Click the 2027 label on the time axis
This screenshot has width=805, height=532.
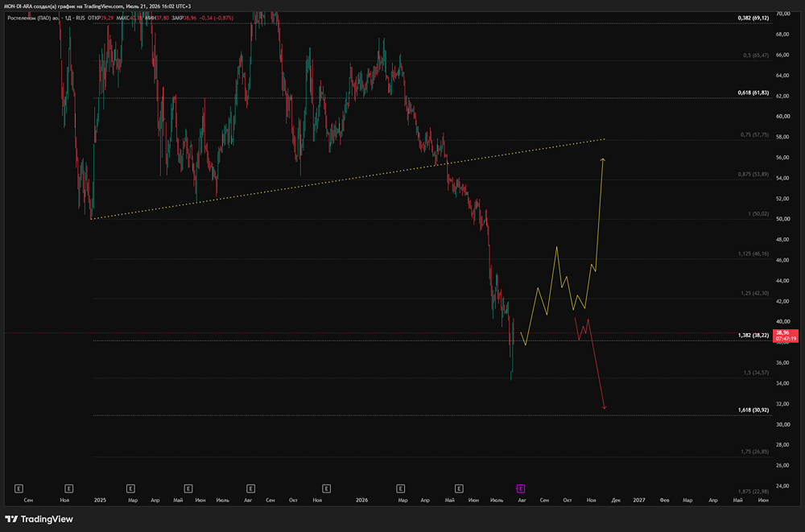(639, 500)
